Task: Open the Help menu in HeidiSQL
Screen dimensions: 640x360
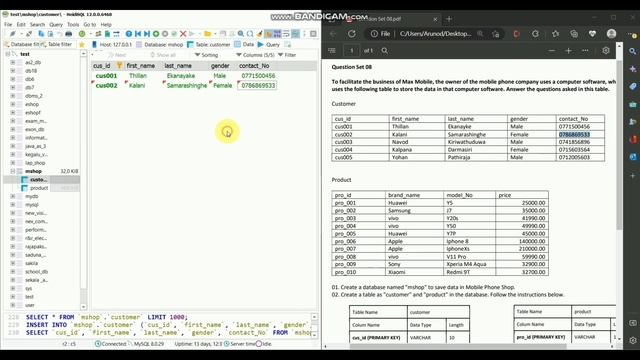Action: pyautogui.click(x=106, y=24)
